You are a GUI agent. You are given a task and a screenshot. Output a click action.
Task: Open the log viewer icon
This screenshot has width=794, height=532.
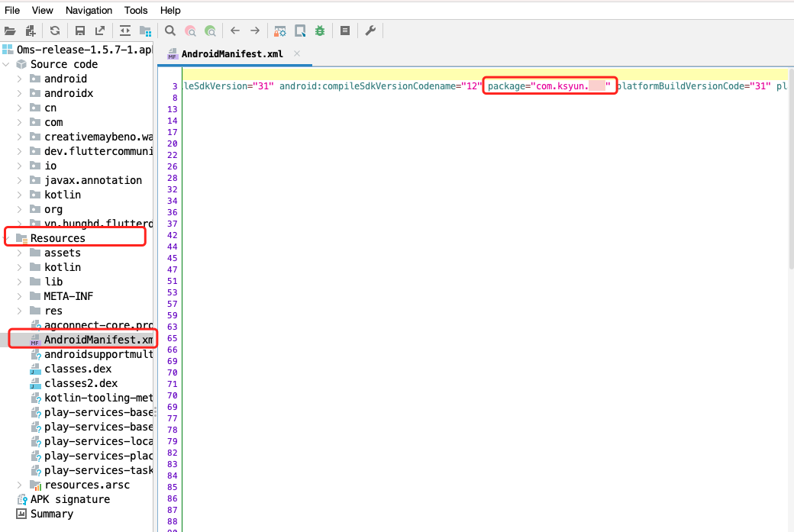(x=345, y=31)
